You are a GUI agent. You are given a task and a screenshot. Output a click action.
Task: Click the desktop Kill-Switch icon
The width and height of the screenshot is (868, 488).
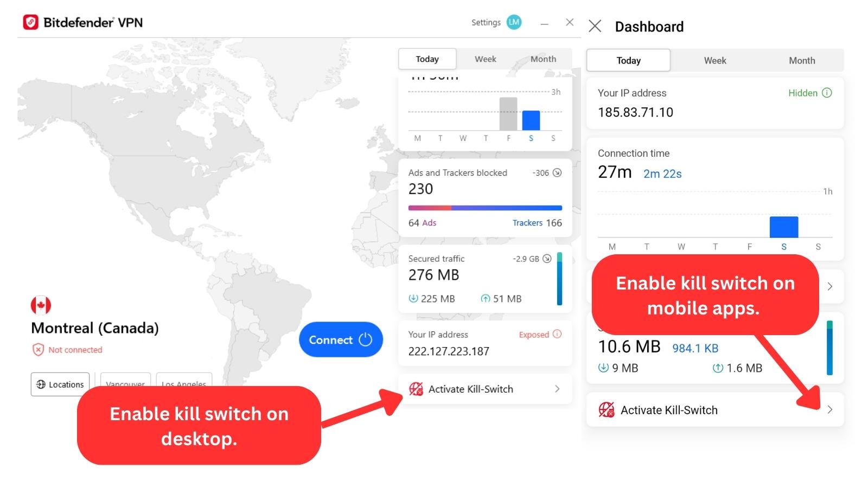click(416, 389)
